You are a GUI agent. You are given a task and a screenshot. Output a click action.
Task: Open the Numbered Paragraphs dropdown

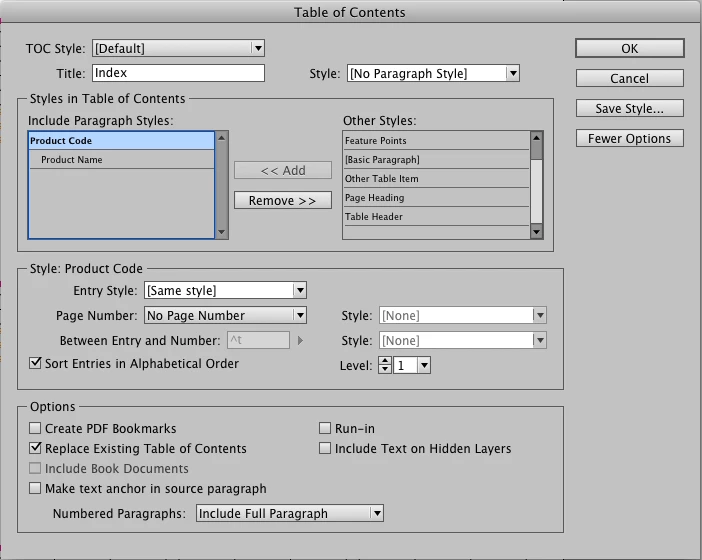(290, 513)
